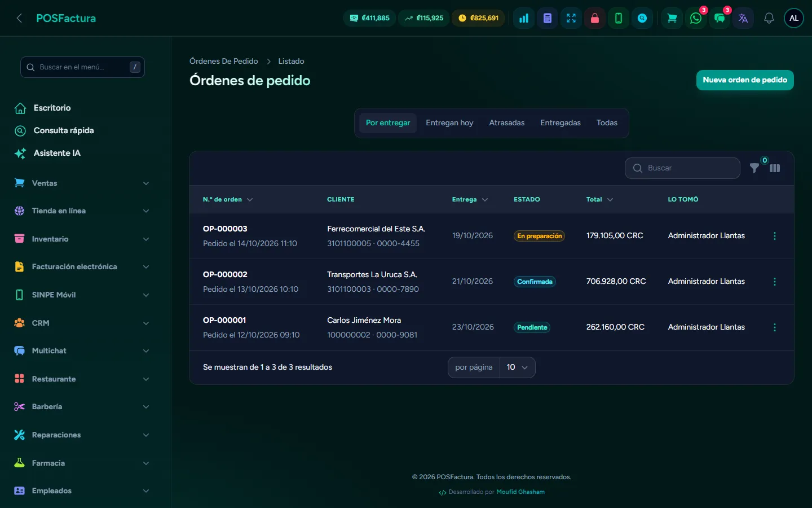
Task: Expand the Tienda en línea menu
Action: coord(82,211)
